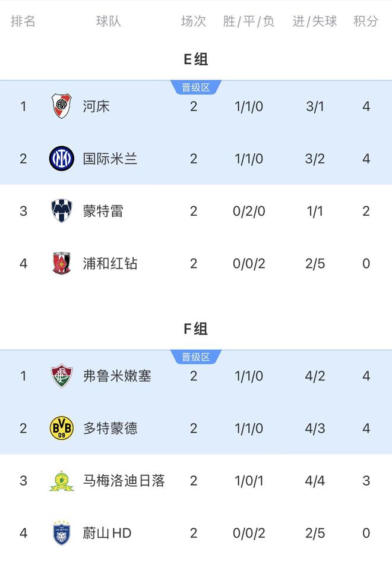392x567 pixels.
Task: Click the River Plate club crest
Action: [x=62, y=106]
